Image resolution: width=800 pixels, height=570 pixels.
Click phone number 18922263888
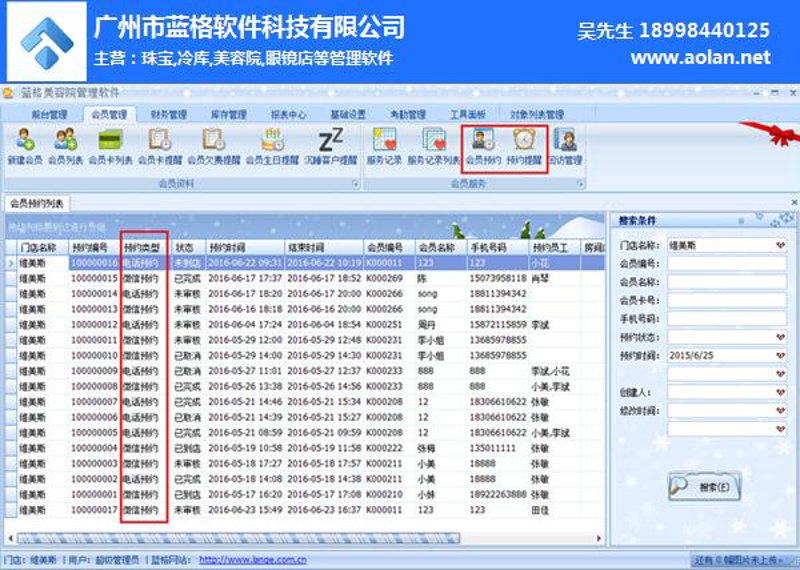point(497,494)
